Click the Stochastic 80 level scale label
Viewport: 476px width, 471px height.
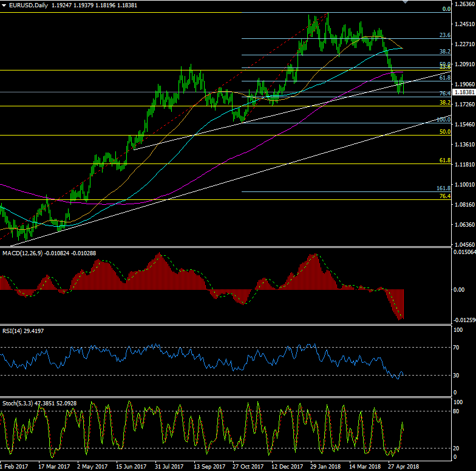(458, 411)
